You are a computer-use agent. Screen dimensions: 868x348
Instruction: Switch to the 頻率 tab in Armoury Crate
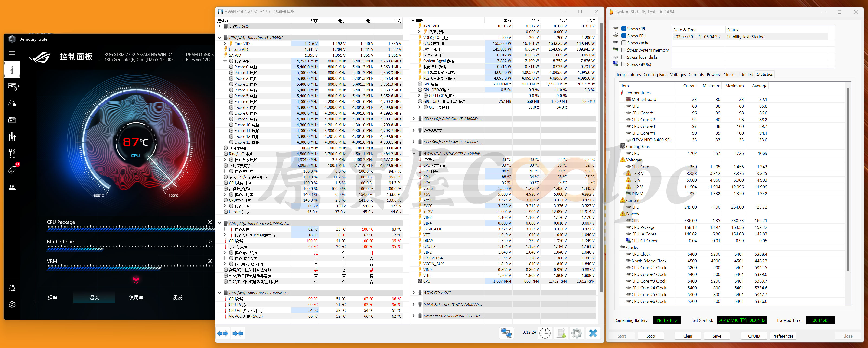click(52, 297)
